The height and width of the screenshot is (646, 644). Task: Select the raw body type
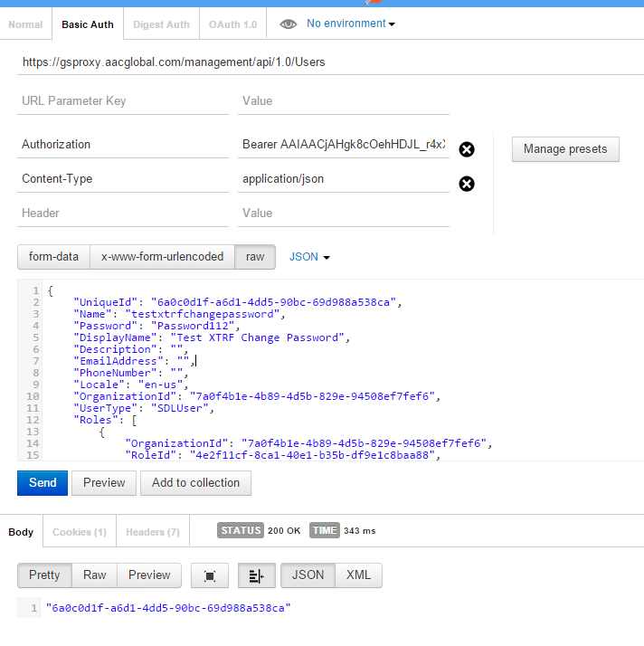[255, 257]
